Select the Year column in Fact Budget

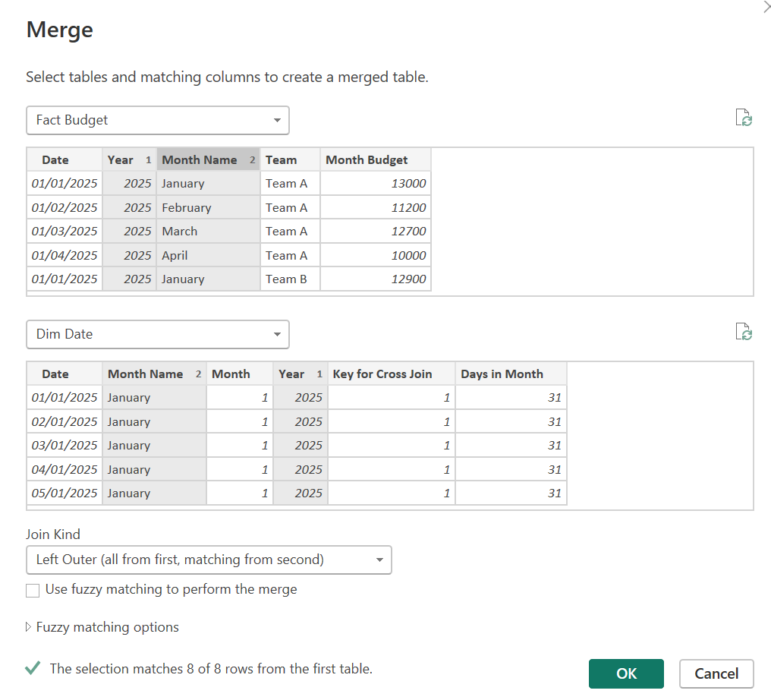click(129, 160)
